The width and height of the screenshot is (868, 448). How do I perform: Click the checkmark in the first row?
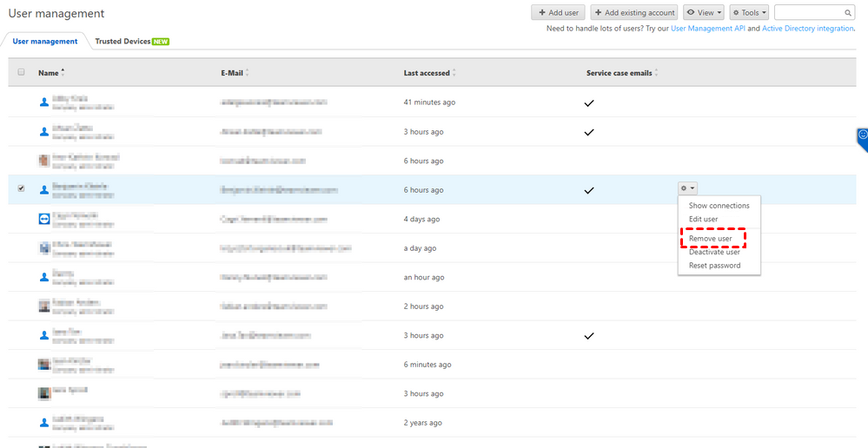point(589,102)
